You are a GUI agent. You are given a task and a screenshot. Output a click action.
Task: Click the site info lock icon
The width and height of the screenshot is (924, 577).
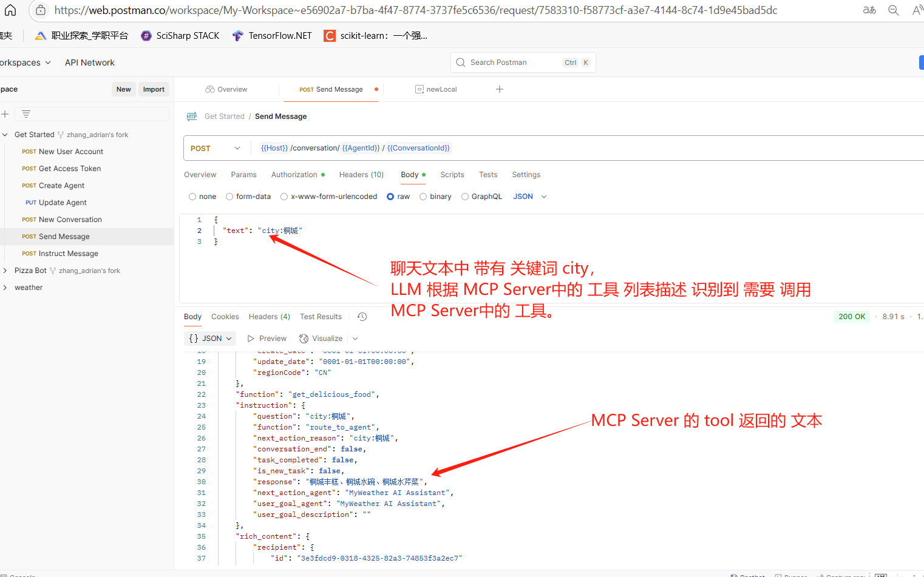click(x=40, y=10)
